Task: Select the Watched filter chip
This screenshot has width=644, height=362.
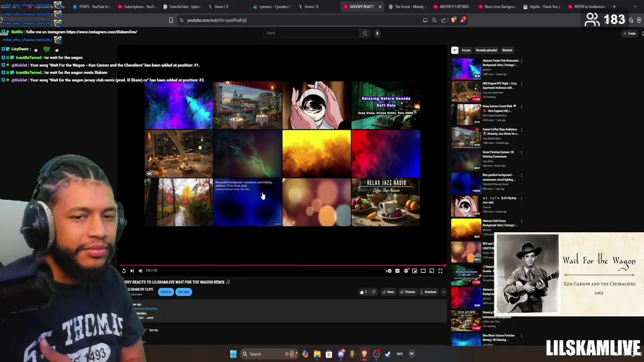Action: [x=507, y=50]
